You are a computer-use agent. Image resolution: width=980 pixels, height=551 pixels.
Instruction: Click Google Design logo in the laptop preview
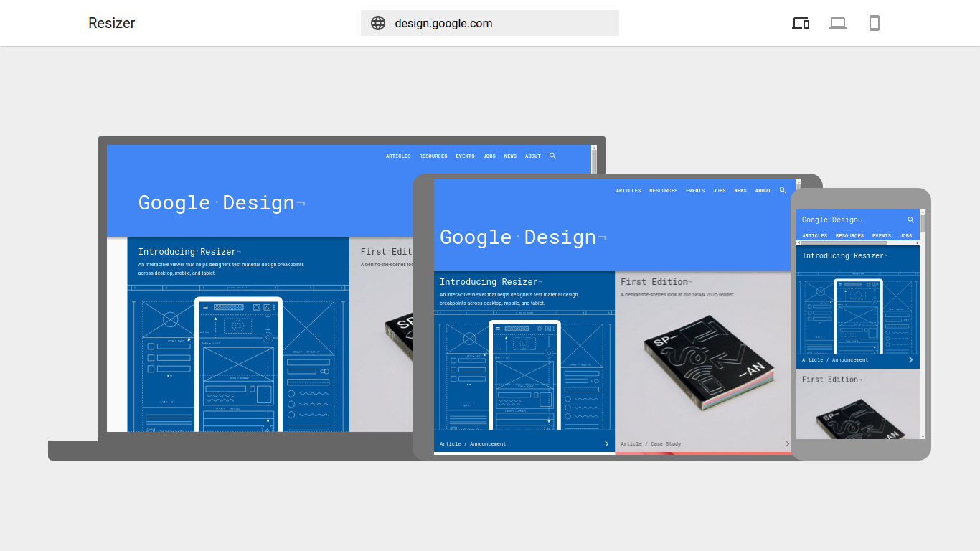click(222, 203)
